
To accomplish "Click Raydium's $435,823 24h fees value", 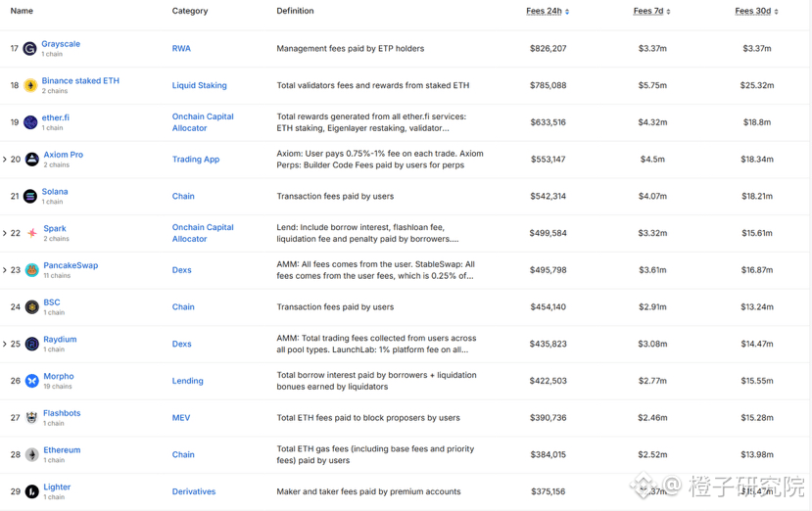I will point(548,344).
